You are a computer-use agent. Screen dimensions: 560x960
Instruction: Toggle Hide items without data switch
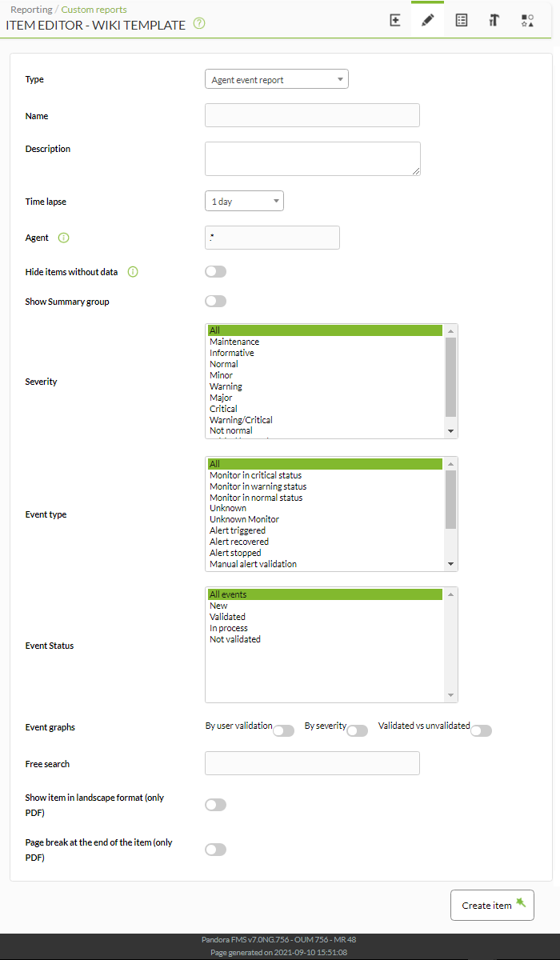[x=215, y=272]
